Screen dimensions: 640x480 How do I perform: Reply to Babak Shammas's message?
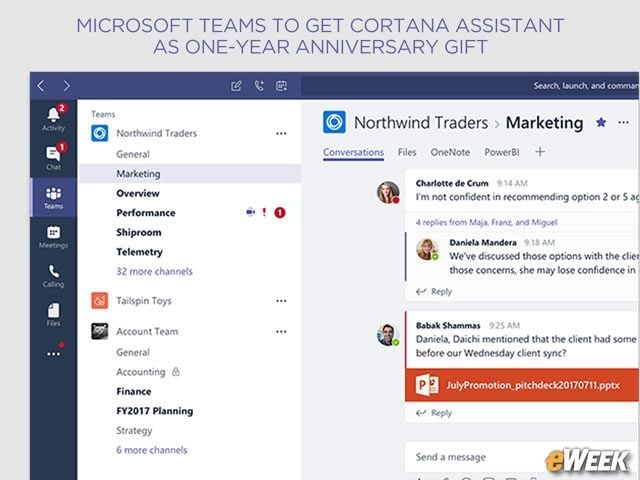pyautogui.click(x=434, y=413)
